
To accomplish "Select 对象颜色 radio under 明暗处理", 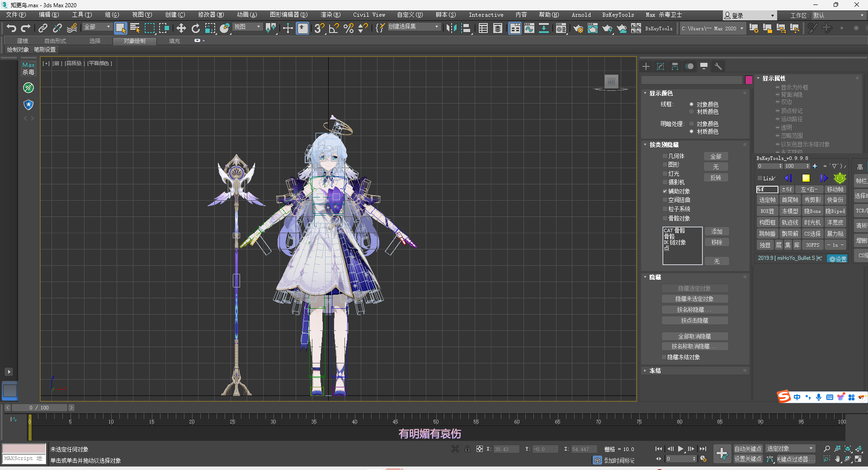I will pyautogui.click(x=692, y=124).
